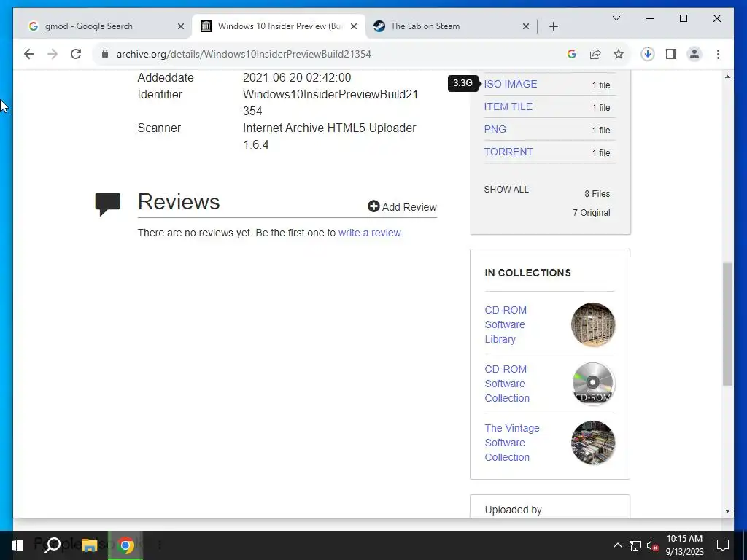Download the ISO IMAGE file
Screen dimensions: 747x560
[510, 84]
